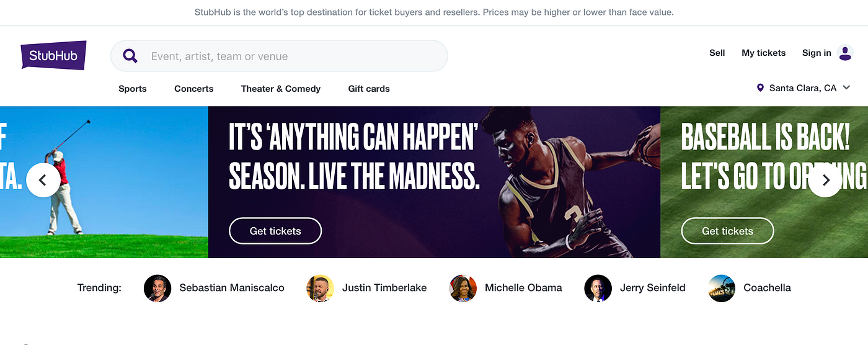
Task: Click the StubHub logo
Action: pyautogui.click(x=53, y=56)
